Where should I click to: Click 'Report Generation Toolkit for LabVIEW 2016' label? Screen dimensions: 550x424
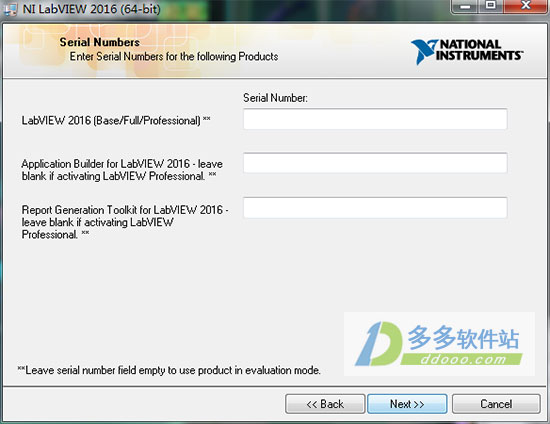[x=125, y=222]
